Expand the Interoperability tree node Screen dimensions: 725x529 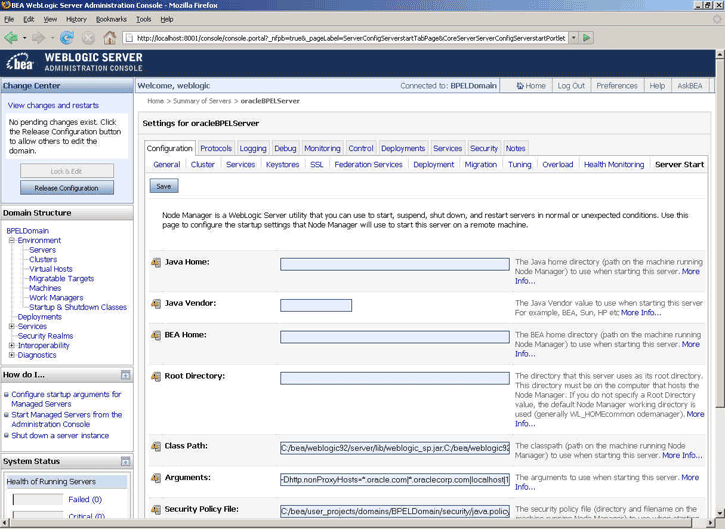click(12, 345)
